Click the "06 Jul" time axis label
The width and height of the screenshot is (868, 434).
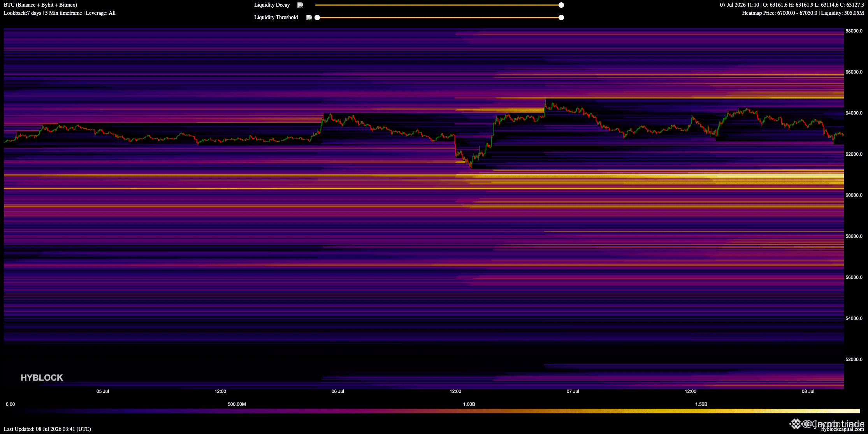338,392
